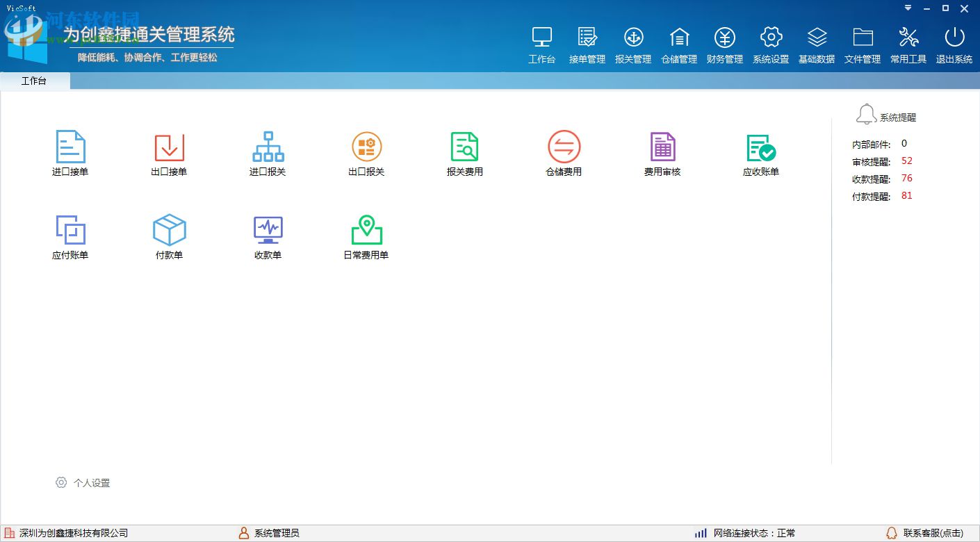Open the 应收账单 receivable bill icon
The width and height of the screenshot is (980, 542).
pyautogui.click(x=761, y=147)
